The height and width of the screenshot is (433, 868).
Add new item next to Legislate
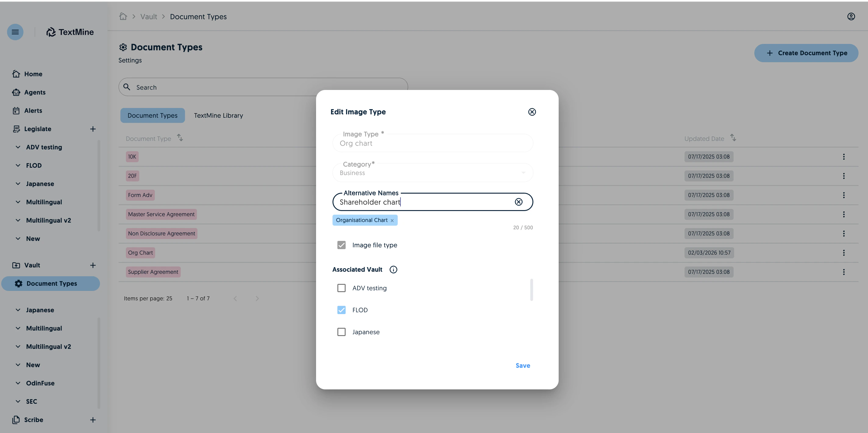[93, 129]
